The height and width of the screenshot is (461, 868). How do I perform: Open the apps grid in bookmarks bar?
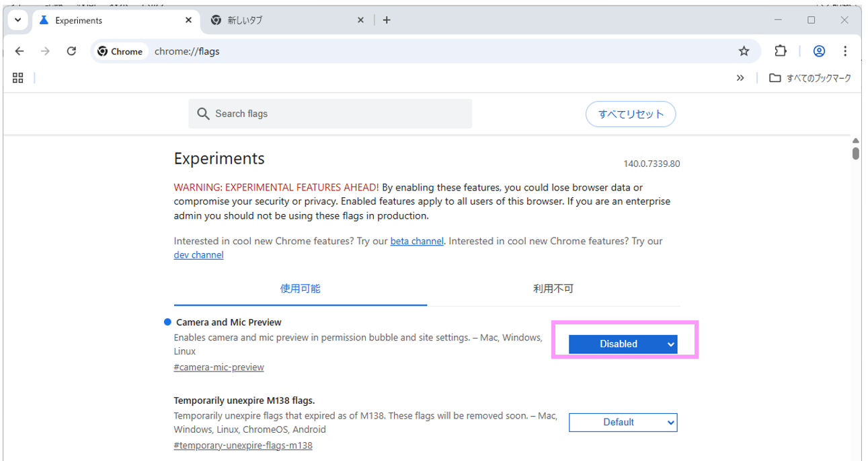click(x=18, y=78)
